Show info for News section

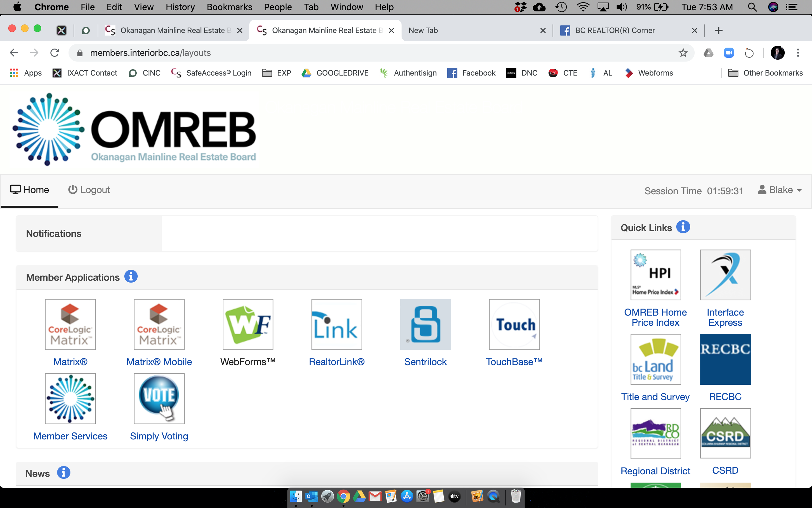[63, 472]
